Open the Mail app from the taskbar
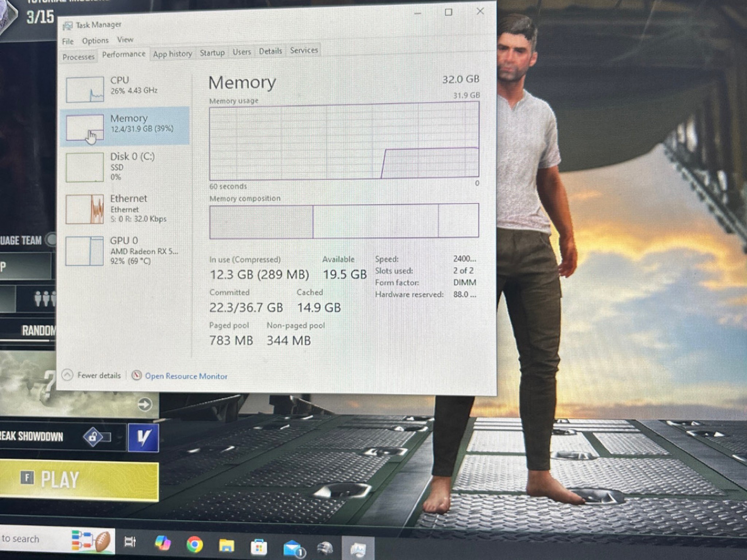Viewport: 747px width, 560px height. [294, 549]
